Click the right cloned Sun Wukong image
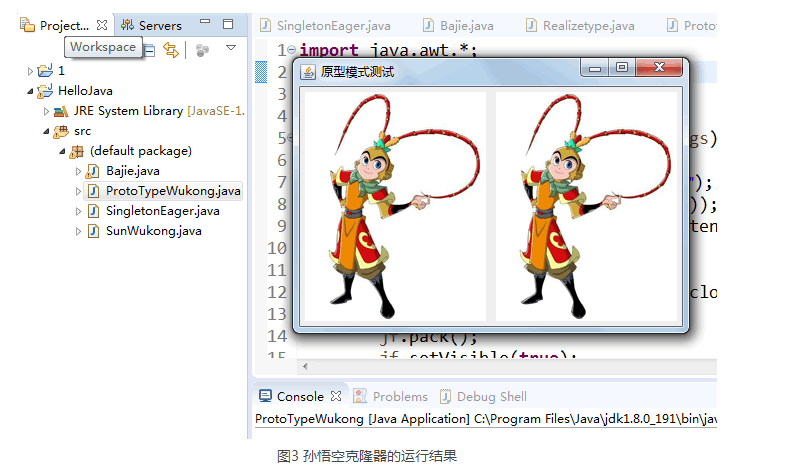 pos(586,206)
